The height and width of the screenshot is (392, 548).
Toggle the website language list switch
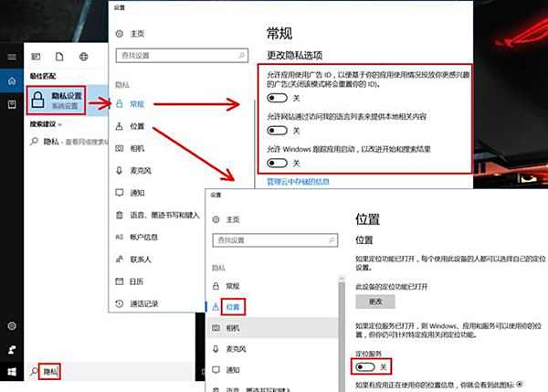pos(277,131)
